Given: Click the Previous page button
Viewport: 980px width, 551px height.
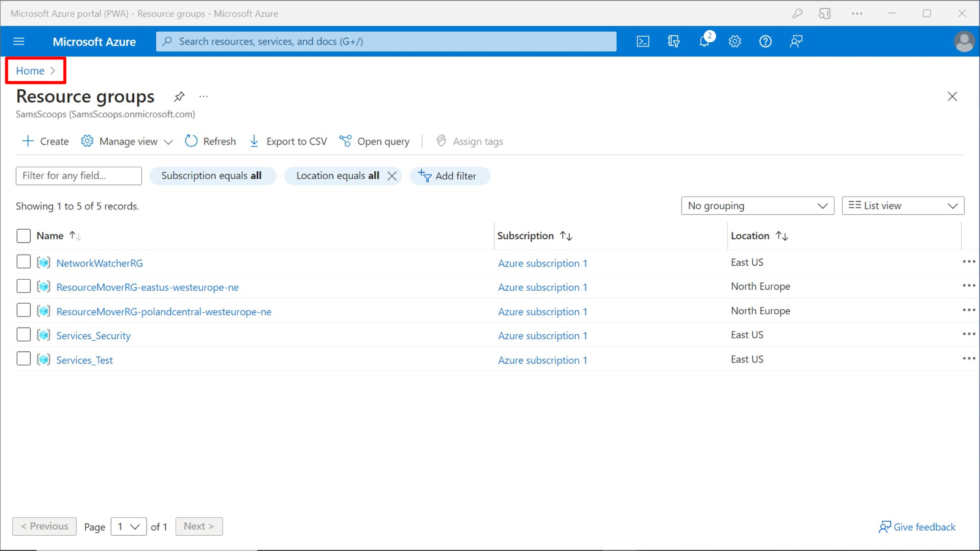Looking at the screenshot, I should click(44, 527).
